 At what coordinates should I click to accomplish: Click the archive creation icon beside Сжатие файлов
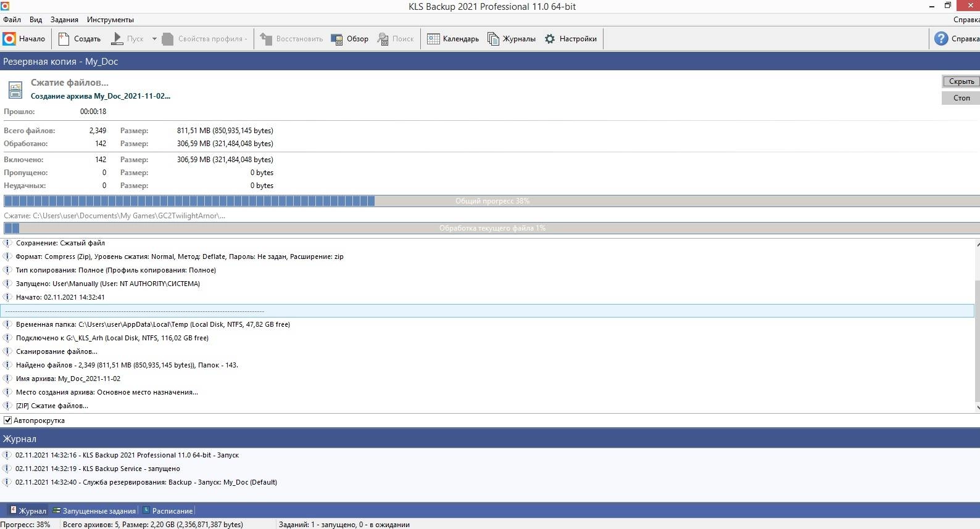(15, 89)
